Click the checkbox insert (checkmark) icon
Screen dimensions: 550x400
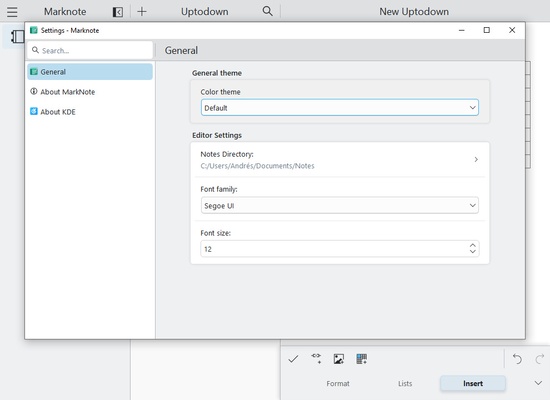coord(293,359)
